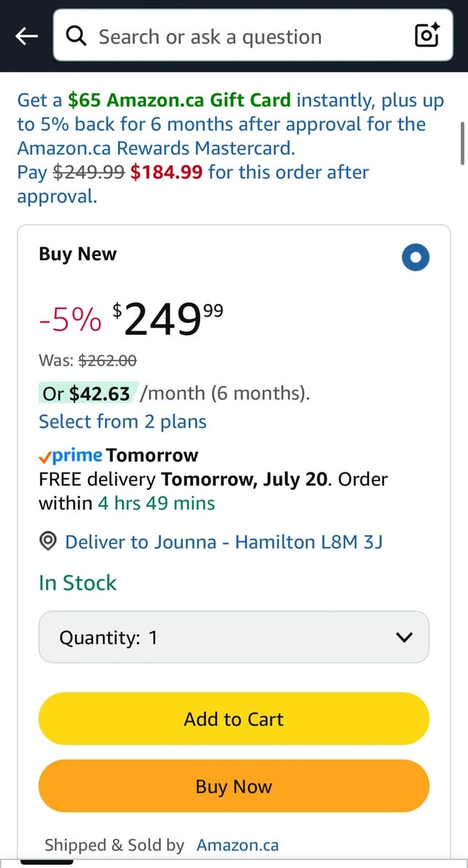
Task: Click Select from 2 plans link
Action: 122,422
